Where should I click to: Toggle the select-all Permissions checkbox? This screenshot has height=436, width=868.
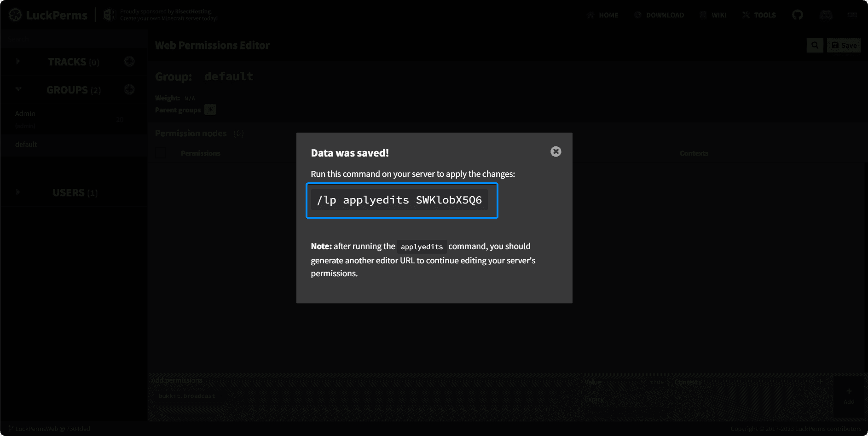[161, 153]
